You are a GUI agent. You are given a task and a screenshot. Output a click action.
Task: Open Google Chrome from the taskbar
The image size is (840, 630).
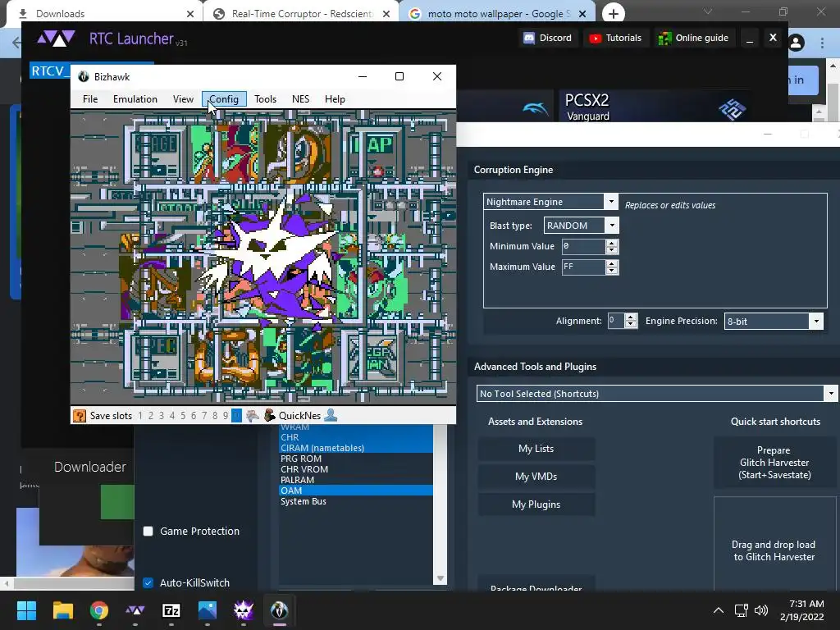click(99, 610)
